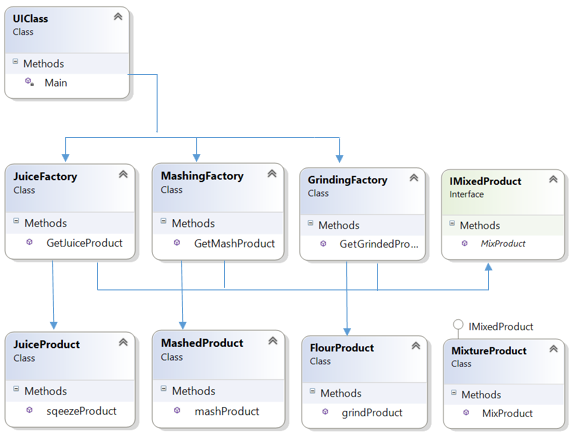This screenshot has width=574, height=436.
Task: Click the IMixedProduct interface lollipop icon
Action: (x=458, y=325)
